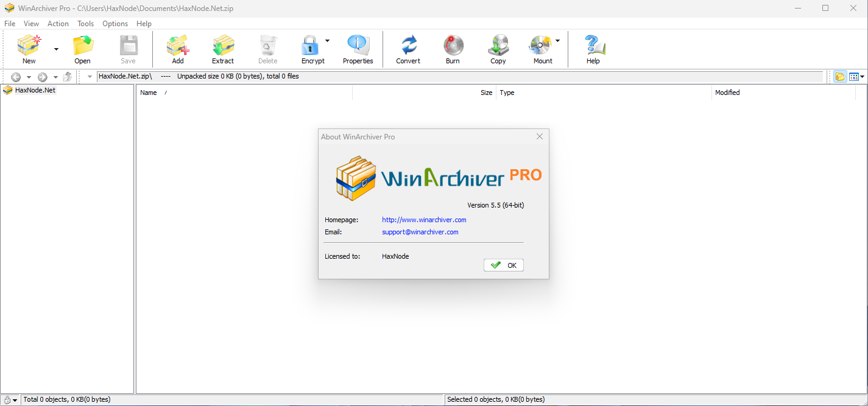Click the HaxNode.Net.zip address path field

pyautogui.click(x=460, y=77)
